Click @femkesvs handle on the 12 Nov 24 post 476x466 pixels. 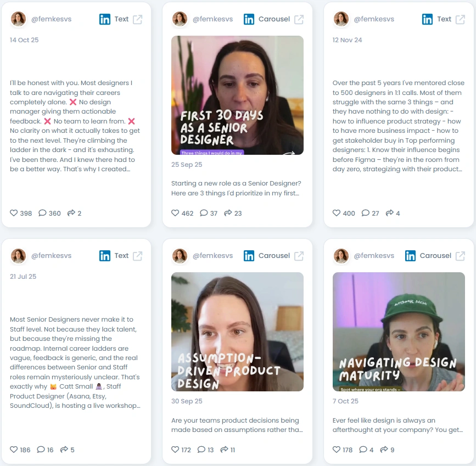point(374,19)
